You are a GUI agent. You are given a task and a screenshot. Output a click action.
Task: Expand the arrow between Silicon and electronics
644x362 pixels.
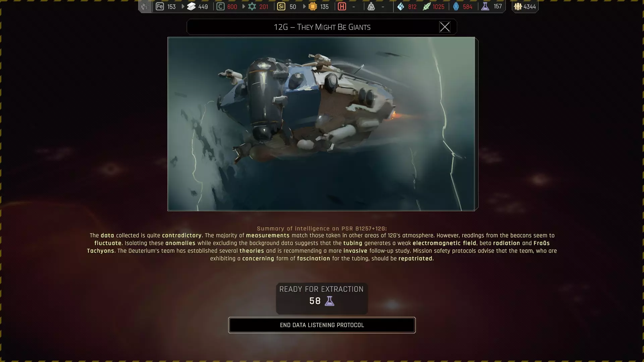click(x=304, y=6)
